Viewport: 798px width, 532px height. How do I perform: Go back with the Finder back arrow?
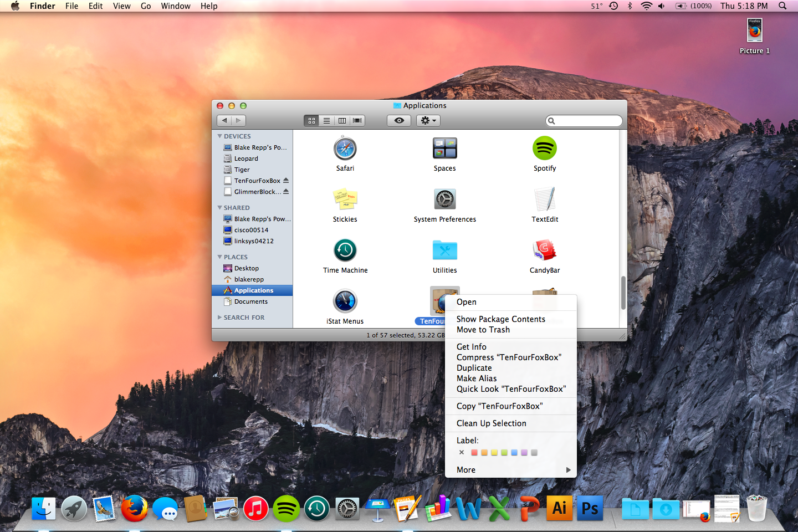pyautogui.click(x=224, y=121)
